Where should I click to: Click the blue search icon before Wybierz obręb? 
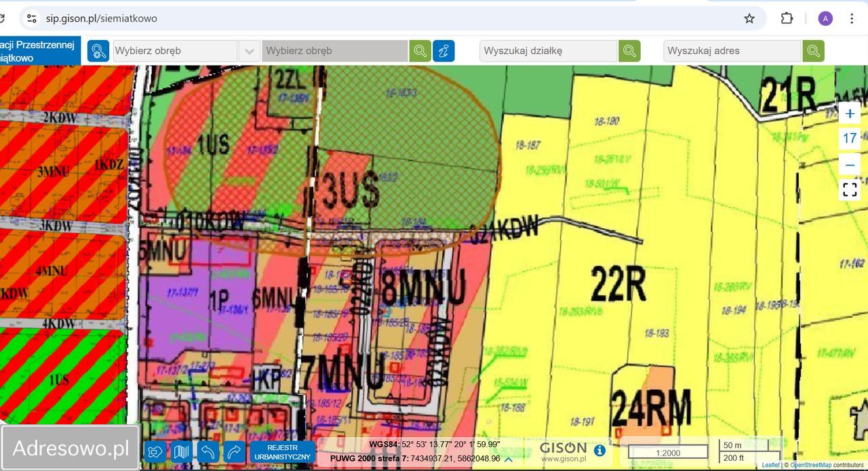click(98, 51)
